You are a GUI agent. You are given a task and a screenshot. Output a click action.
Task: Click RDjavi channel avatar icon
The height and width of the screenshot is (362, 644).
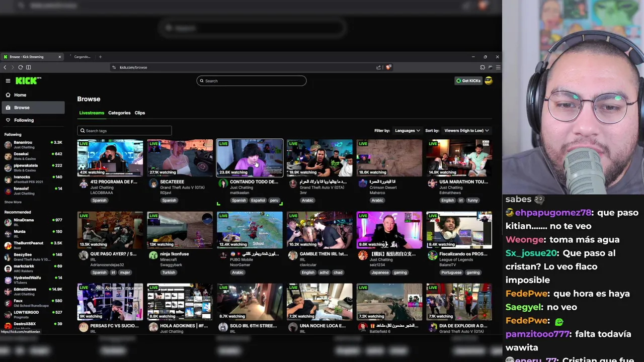tap(153, 184)
